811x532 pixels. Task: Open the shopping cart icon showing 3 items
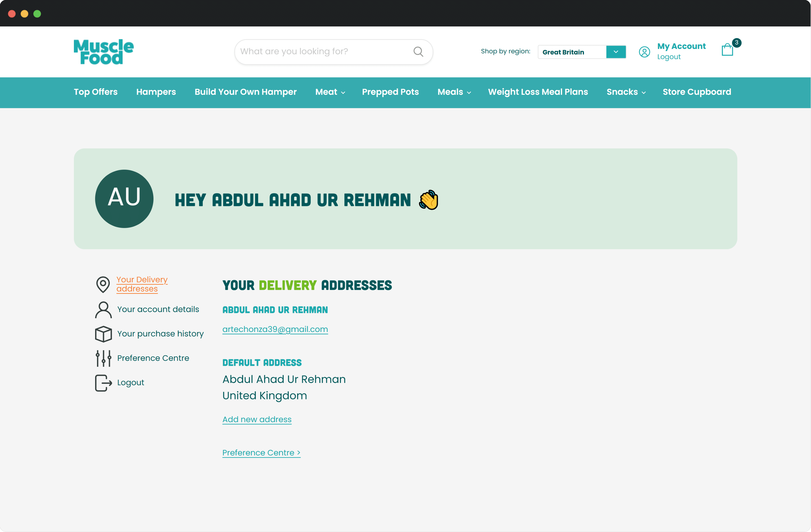click(x=728, y=50)
